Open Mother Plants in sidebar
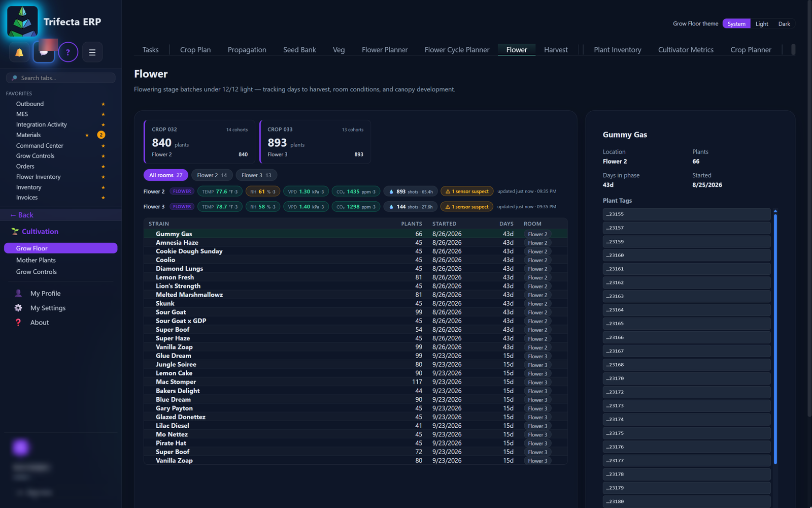This screenshot has width=812, height=508. pyautogui.click(x=36, y=260)
